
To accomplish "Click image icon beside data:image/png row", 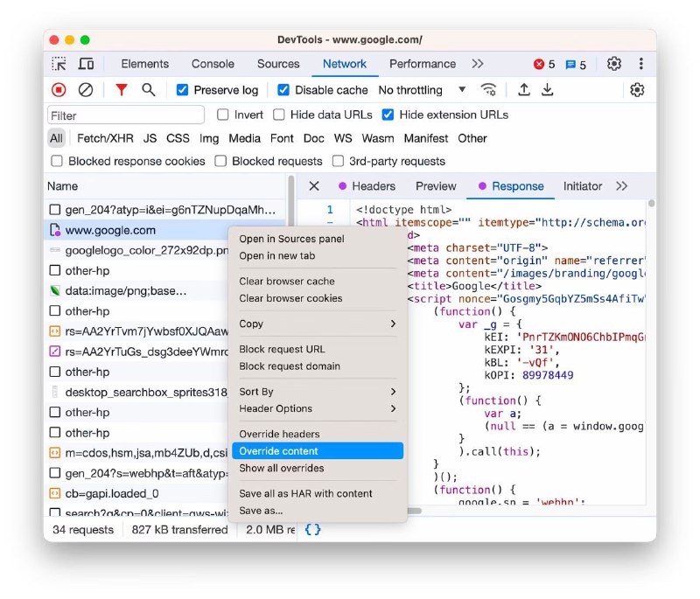I will [54, 291].
